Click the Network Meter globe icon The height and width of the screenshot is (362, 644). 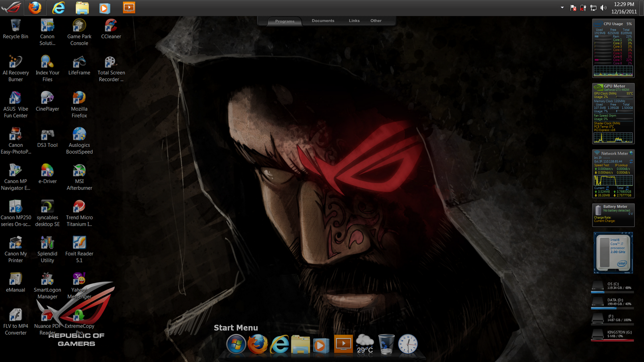pyautogui.click(x=631, y=153)
